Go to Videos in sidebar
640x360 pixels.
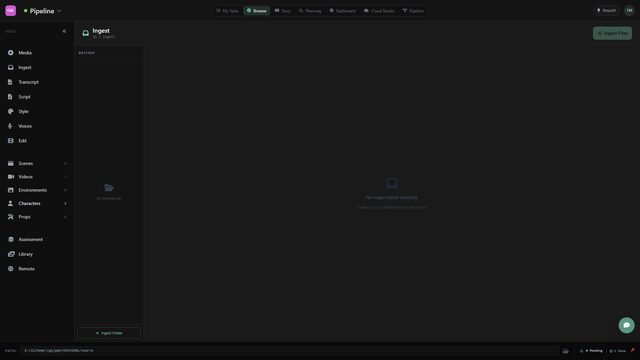(x=37, y=177)
